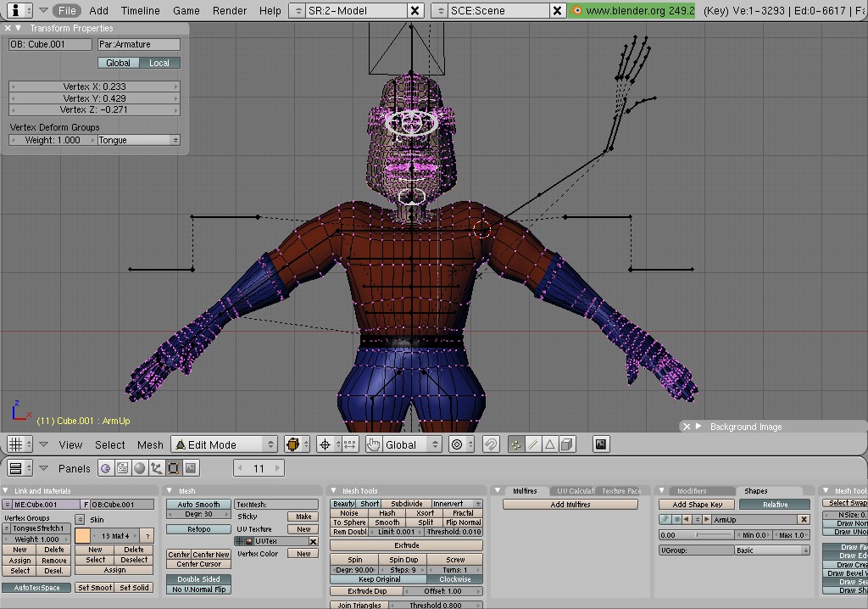Enable edge select mode
Screen dimensions: 868x609
[533, 444]
